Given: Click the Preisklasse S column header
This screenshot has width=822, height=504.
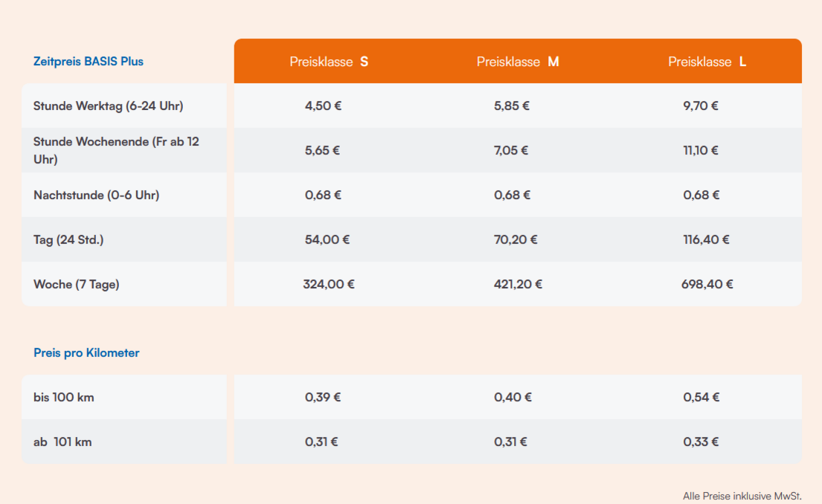Looking at the screenshot, I should click(329, 62).
